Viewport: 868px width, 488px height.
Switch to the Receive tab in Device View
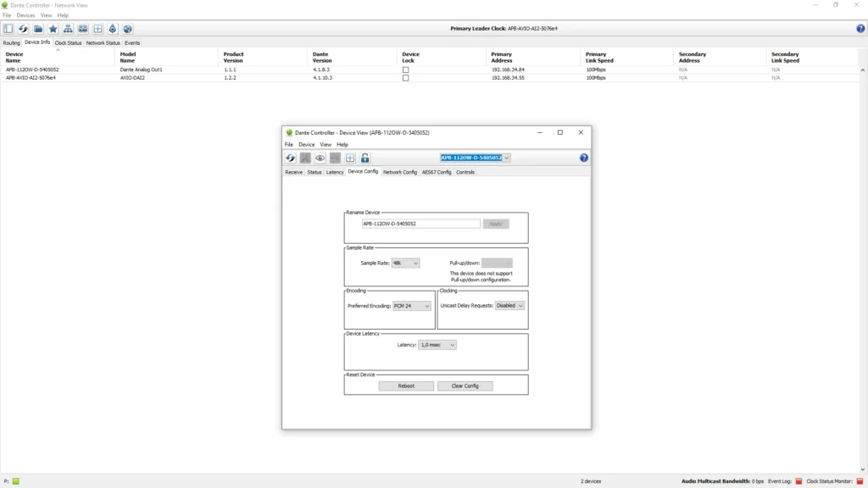pyautogui.click(x=294, y=172)
